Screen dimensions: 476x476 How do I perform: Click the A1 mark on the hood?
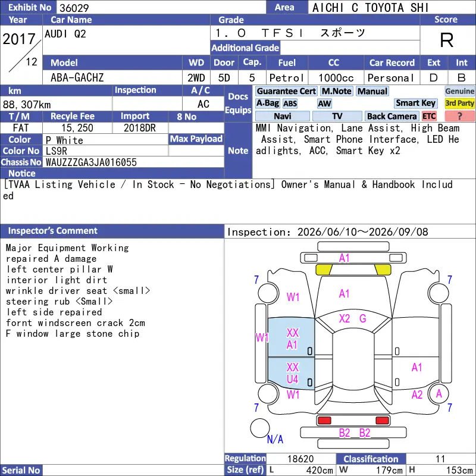click(x=345, y=293)
